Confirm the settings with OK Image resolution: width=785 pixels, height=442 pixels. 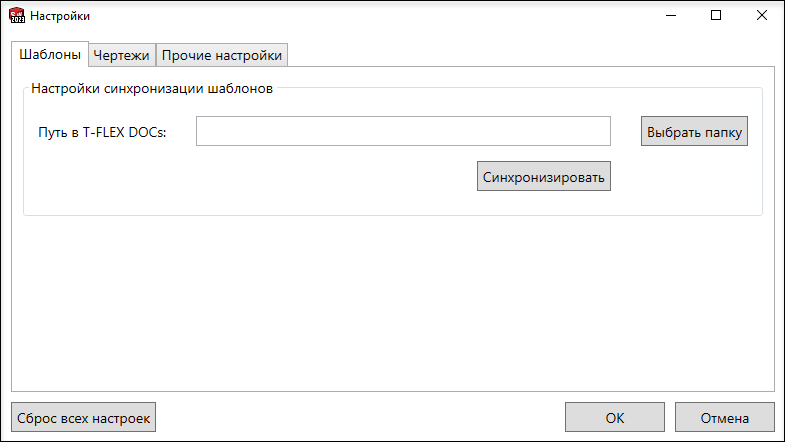pyautogui.click(x=615, y=417)
